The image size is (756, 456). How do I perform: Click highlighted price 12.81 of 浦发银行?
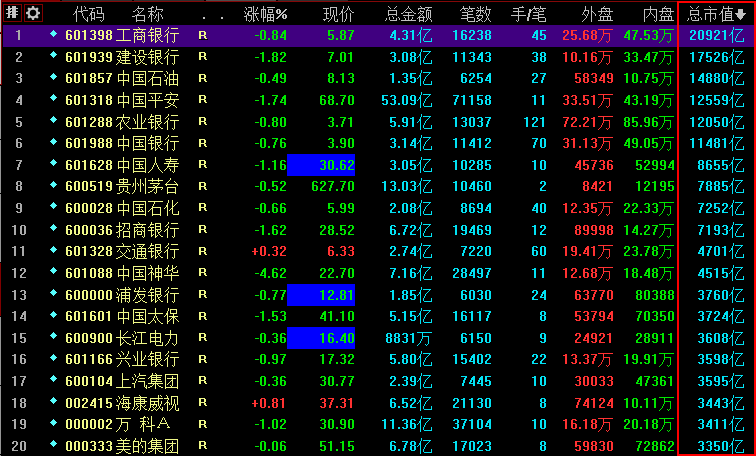click(321, 295)
